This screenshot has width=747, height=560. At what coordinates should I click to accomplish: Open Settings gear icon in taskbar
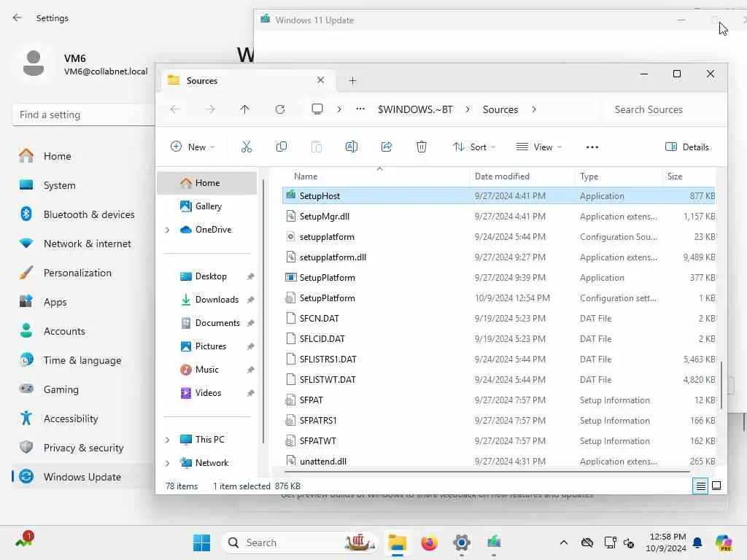(462, 542)
